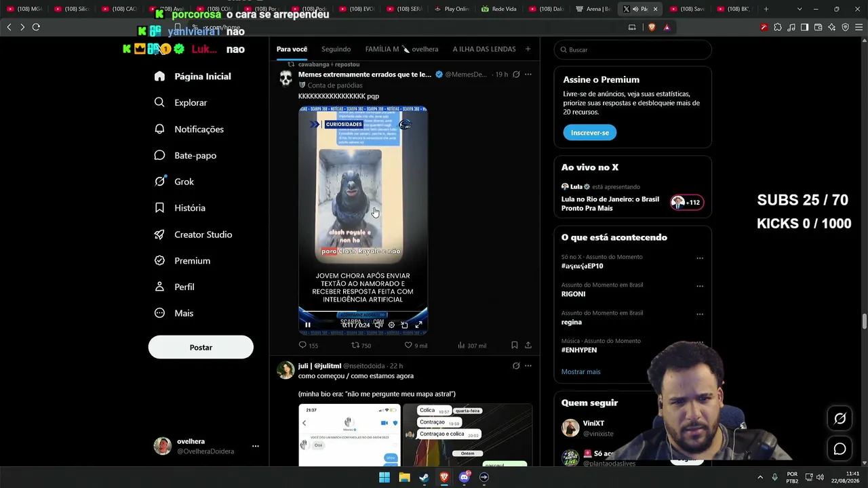Open the FAMÍLIA M ovelhera list tab
The image size is (868, 488).
point(401,49)
